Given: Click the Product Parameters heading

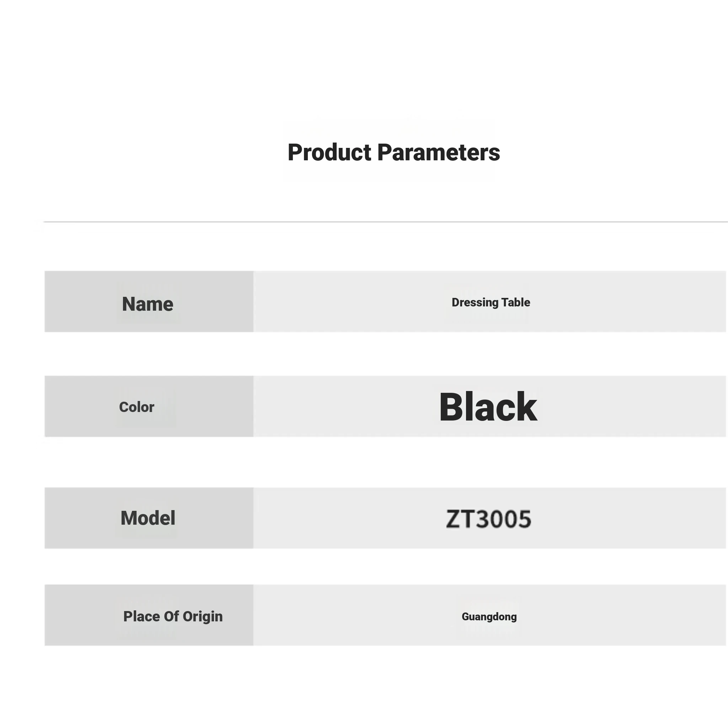Looking at the screenshot, I should click(394, 153).
